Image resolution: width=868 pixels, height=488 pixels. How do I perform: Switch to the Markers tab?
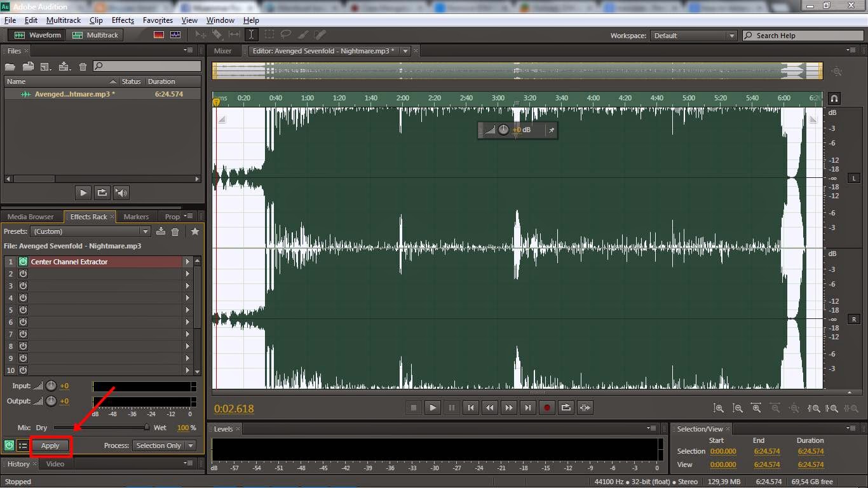click(x=136, y=217)
